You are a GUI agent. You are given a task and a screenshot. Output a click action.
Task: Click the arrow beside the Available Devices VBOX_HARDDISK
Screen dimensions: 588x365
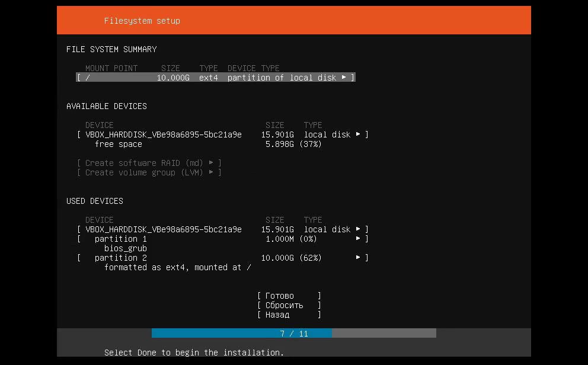358,135
